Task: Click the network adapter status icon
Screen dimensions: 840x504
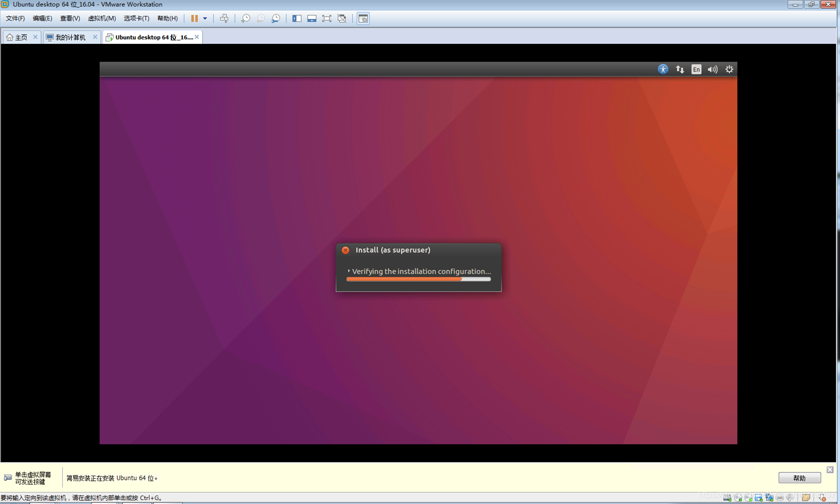Action: 769,498
